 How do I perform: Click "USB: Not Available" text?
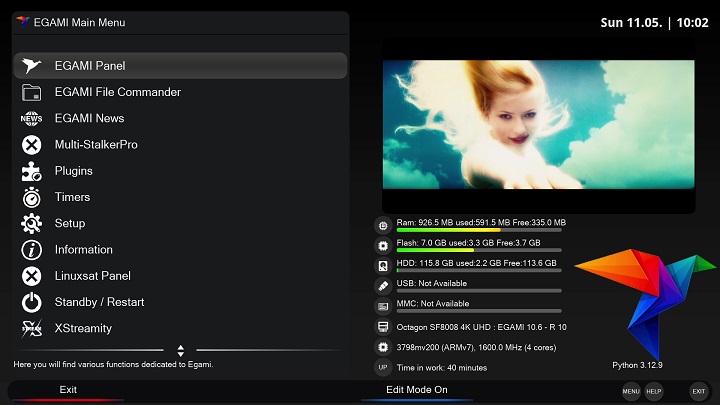432,283
